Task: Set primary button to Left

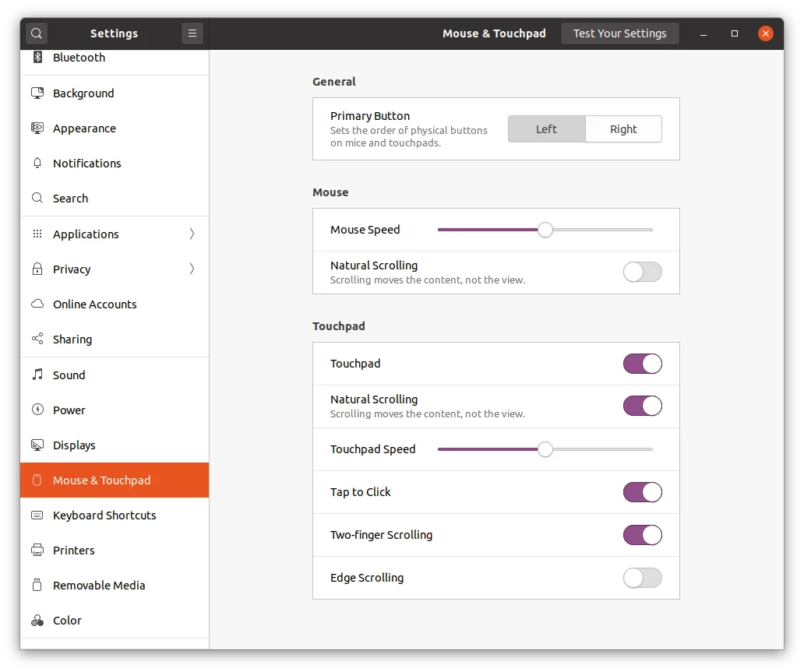Action: click(x=547, y=128)
